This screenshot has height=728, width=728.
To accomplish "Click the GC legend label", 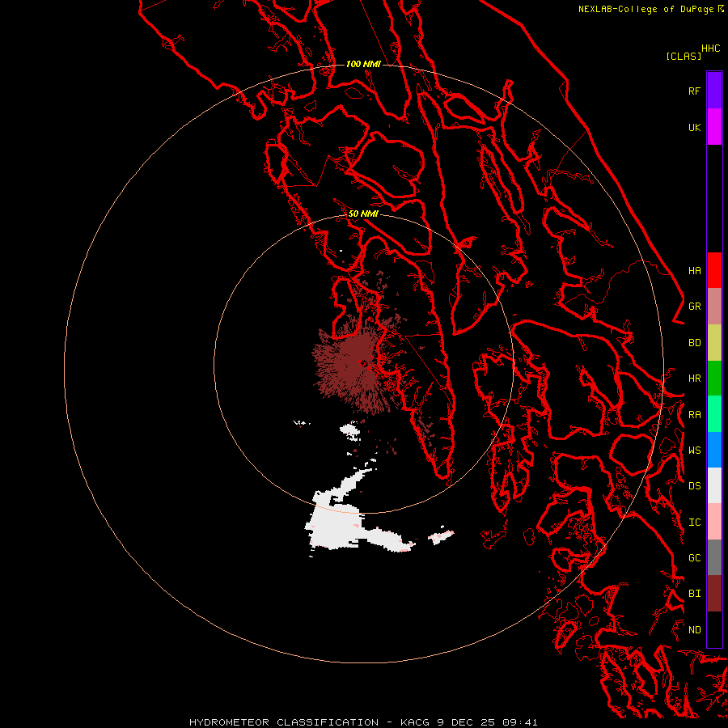I will [694, 557].
